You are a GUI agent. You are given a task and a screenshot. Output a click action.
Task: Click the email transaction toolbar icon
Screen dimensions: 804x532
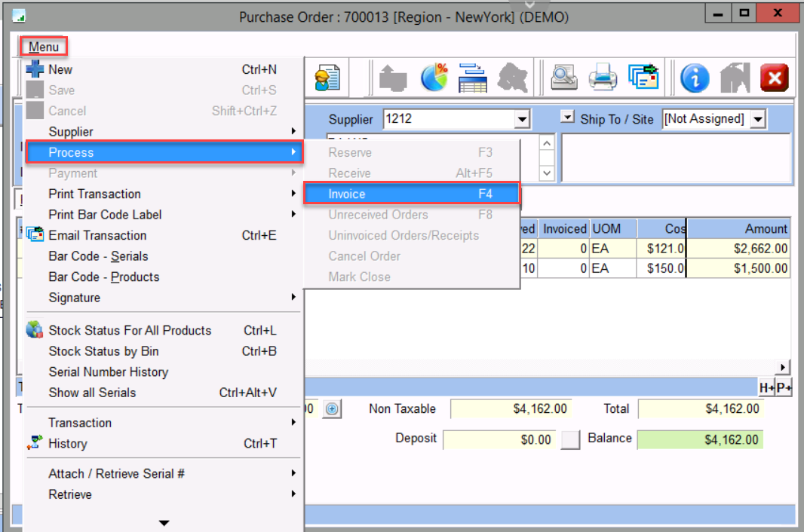pos(643,78)
